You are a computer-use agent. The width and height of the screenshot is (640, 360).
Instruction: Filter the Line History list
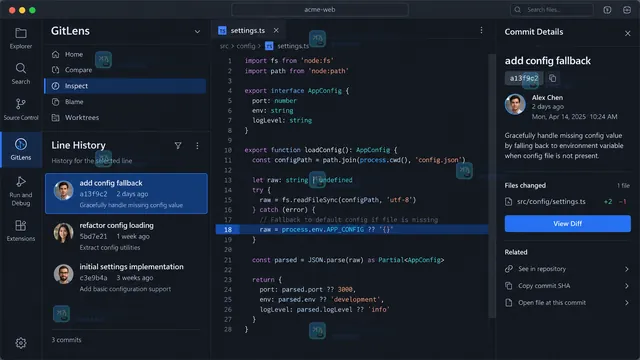pos(178,145)
